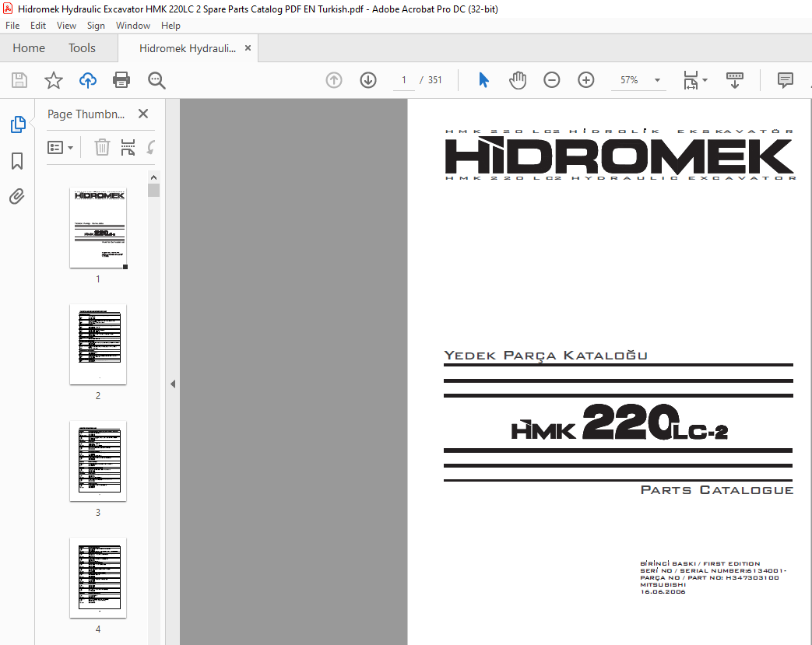
Task: Click the Page Thumbn... panel title
Action: [x=86, y=114]
